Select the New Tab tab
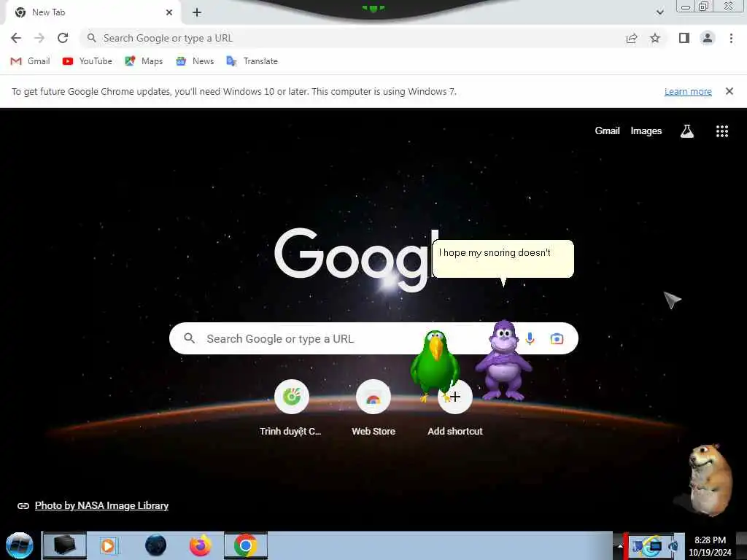The width and height of the screenshot is (747, 560). (93, 12)
